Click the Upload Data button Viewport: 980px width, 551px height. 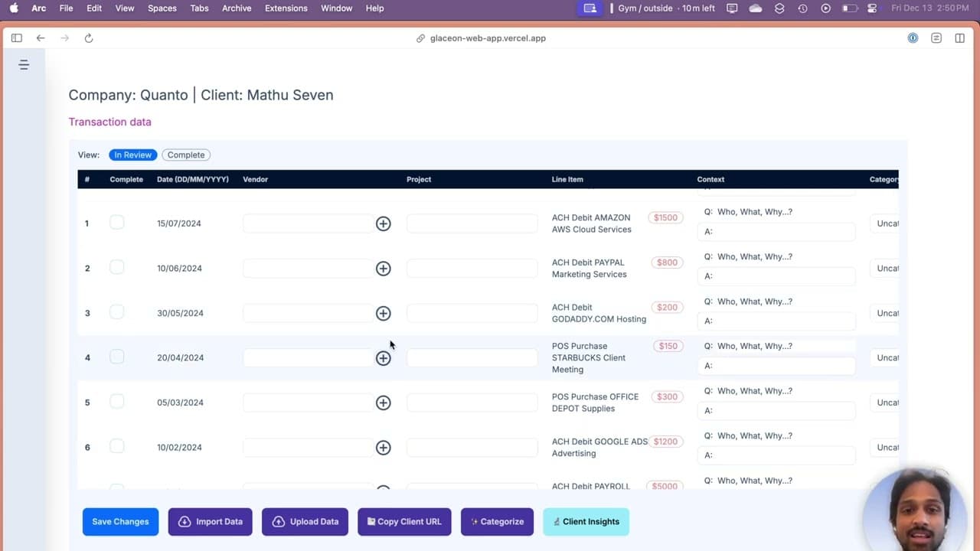[x=305, y=522]
